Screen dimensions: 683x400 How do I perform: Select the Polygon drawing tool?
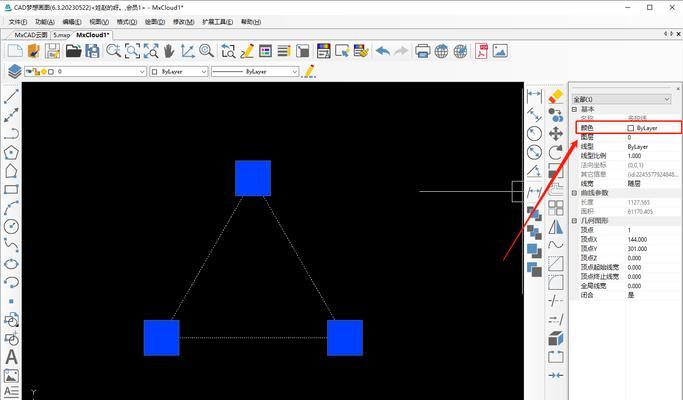pyautogui.click(x=11, y=152)
